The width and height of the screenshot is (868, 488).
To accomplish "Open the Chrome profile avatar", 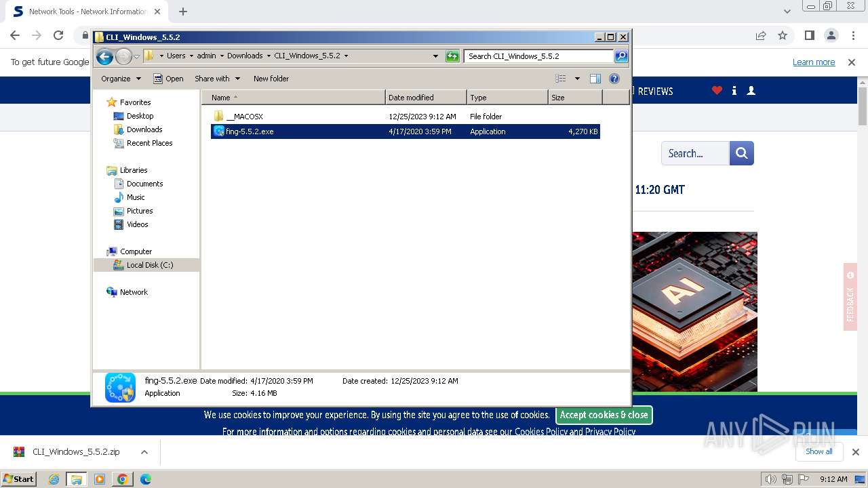I will coord(831,35).
